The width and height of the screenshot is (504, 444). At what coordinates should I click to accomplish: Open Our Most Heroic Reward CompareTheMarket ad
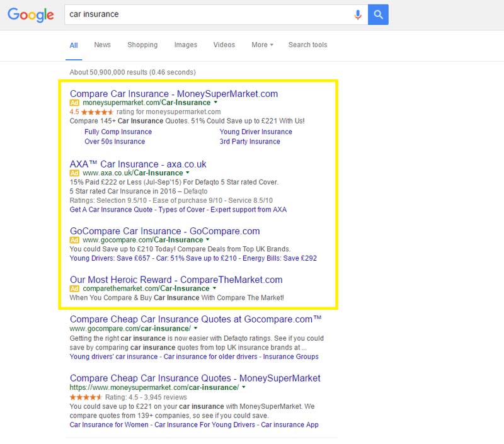click(176, 280)
